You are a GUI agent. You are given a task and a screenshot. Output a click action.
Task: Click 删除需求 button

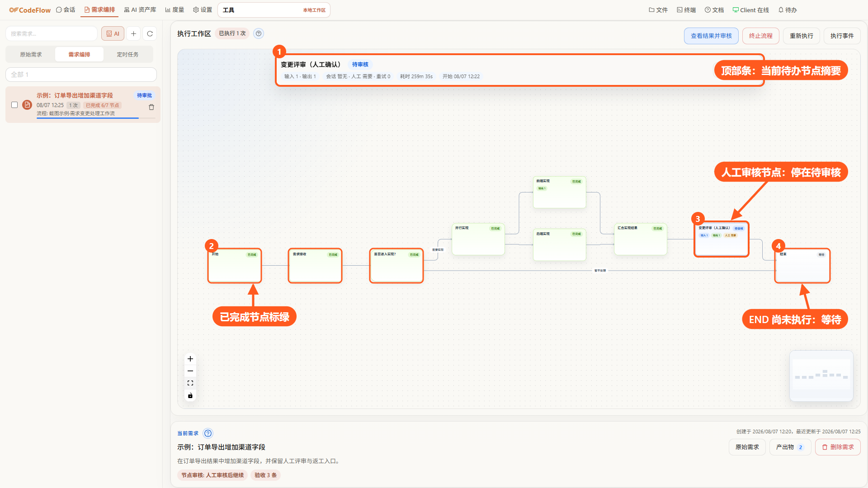(x=838, y=447)
